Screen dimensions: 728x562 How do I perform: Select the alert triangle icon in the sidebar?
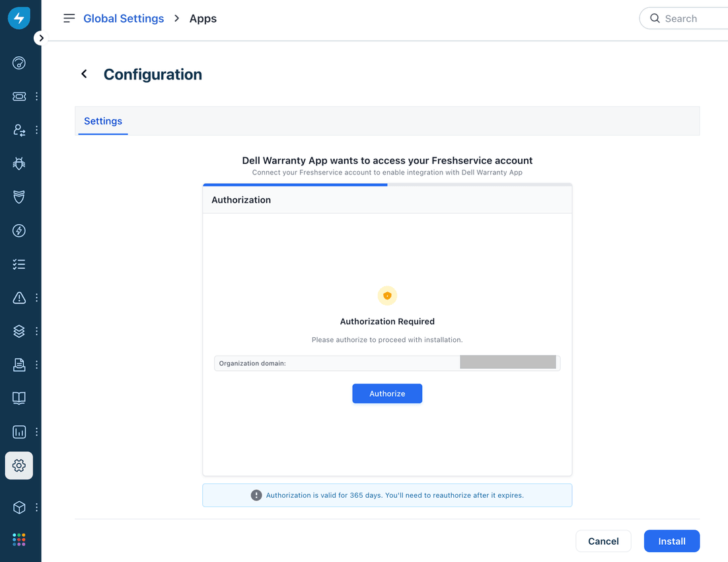tap(18, 298)
